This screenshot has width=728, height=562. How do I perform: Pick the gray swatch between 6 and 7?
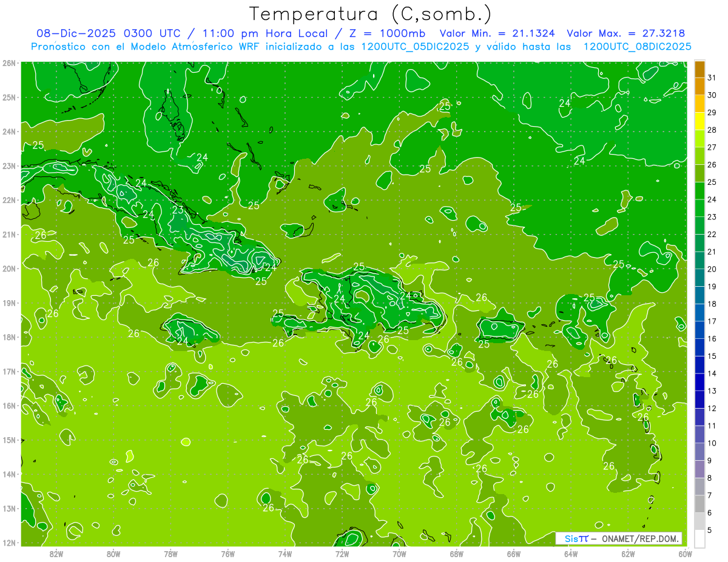[699, 504]
